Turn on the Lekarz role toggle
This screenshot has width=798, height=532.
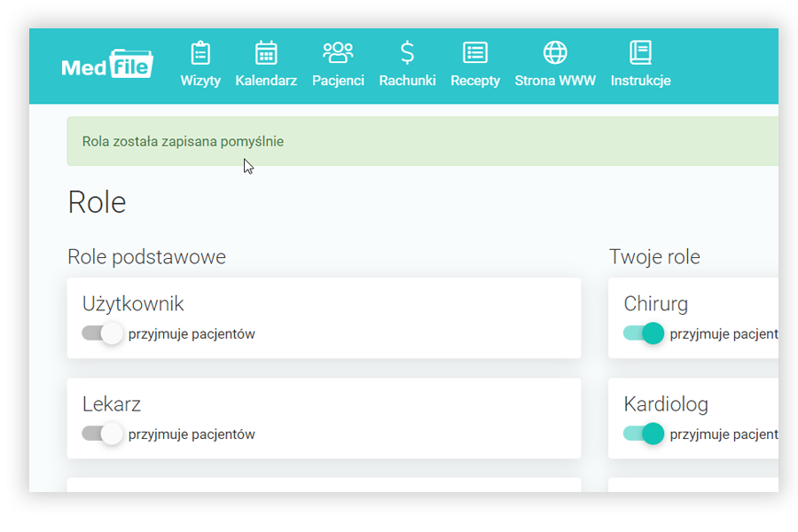pyautogui.click(x=101, y=434)
